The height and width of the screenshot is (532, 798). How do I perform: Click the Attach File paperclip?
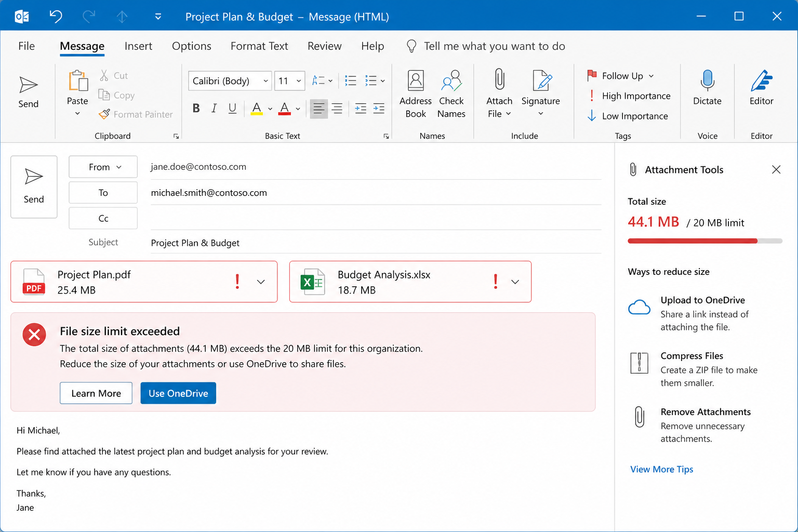click(499, 80)
